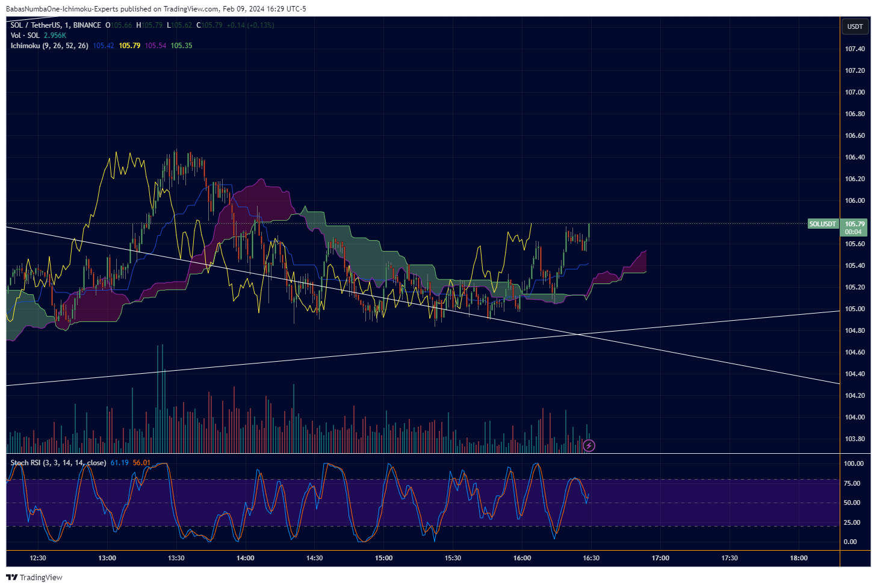Click the purple lightning bolt icon in volume pane
The height and width of the screenshot is (588, 877).
click(589, 445)
